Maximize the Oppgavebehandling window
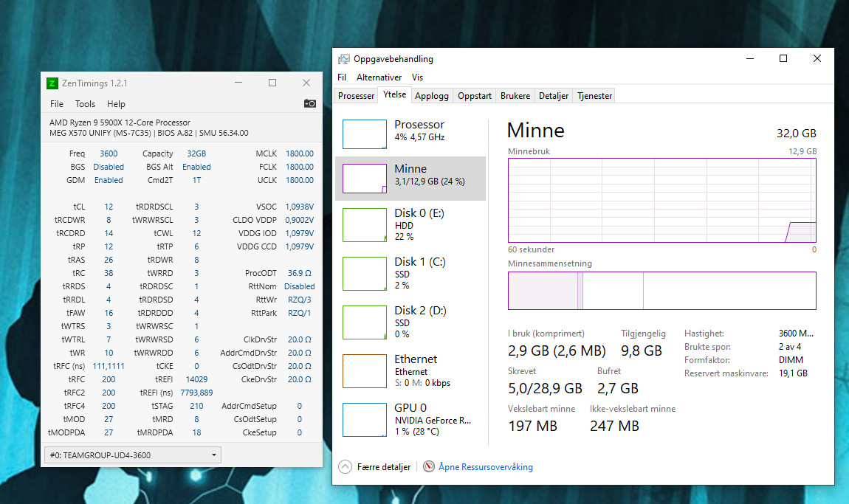 tap(783, 58)
